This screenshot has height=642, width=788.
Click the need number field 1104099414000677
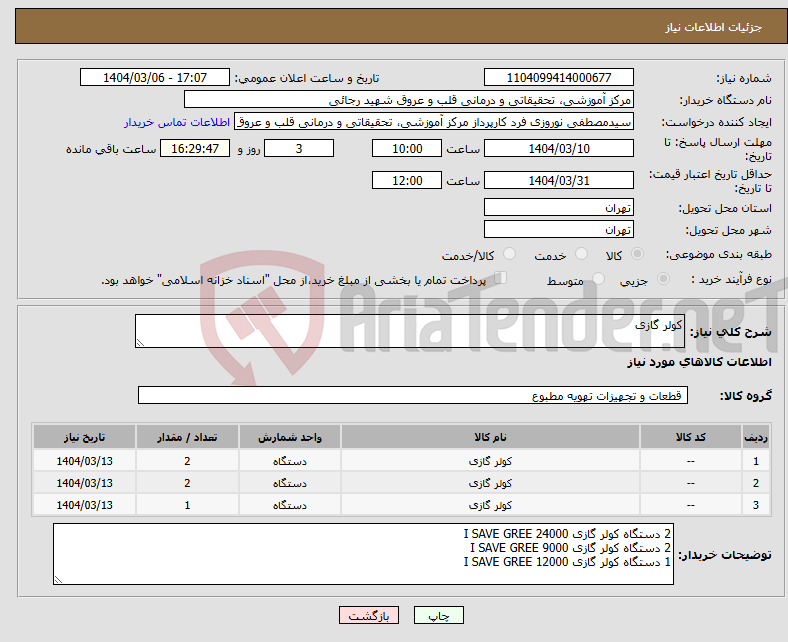coord(558,77)
